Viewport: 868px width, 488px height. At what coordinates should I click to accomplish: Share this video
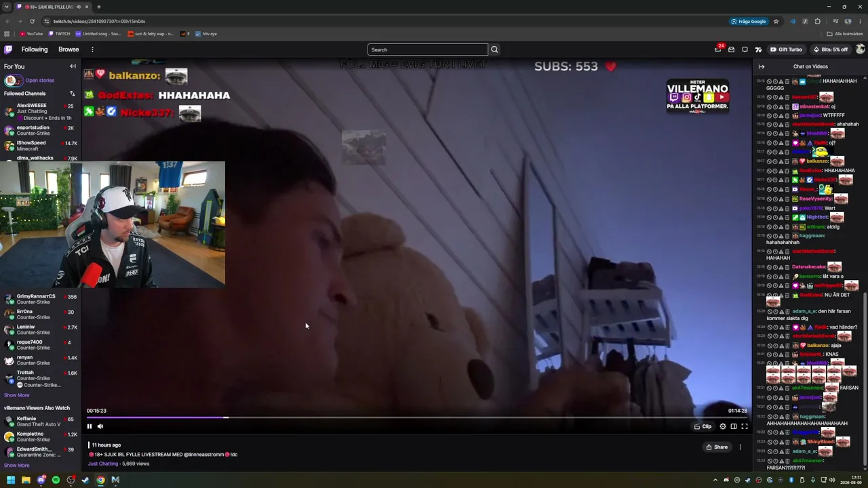pos(717,447)
